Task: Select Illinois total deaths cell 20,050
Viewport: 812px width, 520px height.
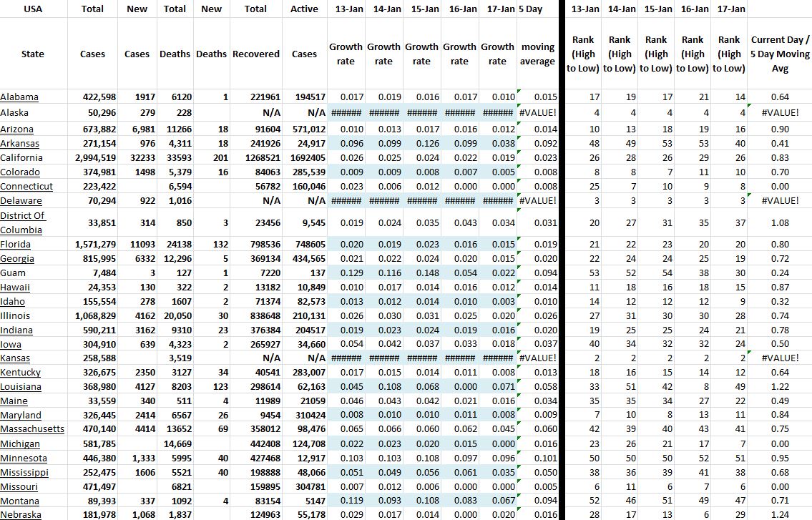Action: [x=176, y=315]
